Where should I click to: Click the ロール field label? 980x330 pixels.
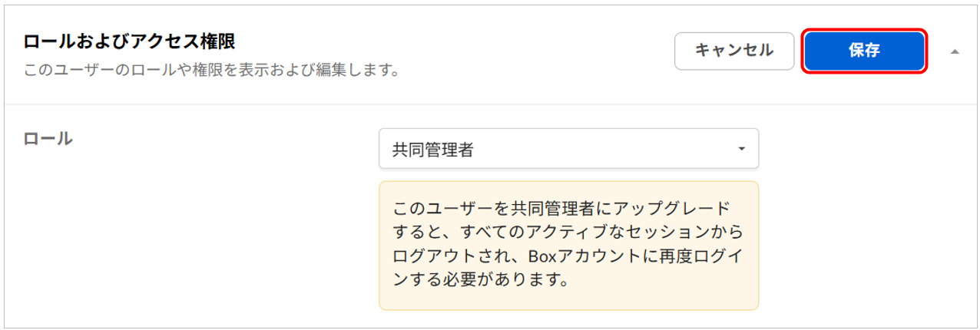48,139
